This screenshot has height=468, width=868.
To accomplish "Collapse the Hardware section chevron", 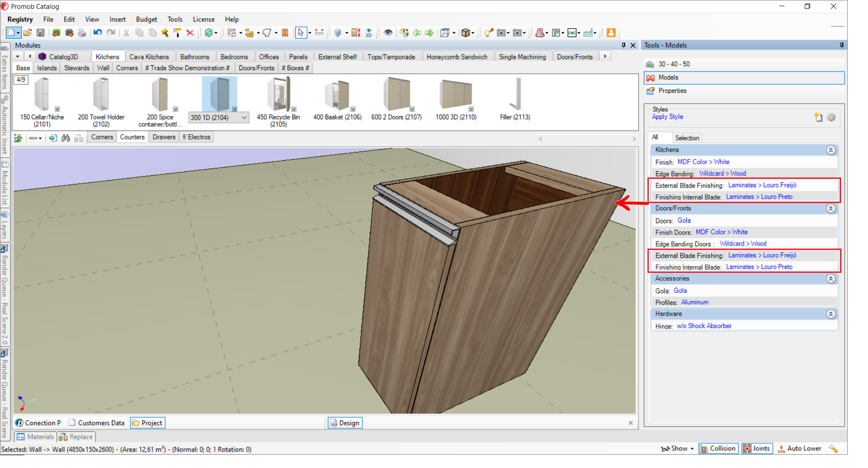I will click(x=831, y=314).
